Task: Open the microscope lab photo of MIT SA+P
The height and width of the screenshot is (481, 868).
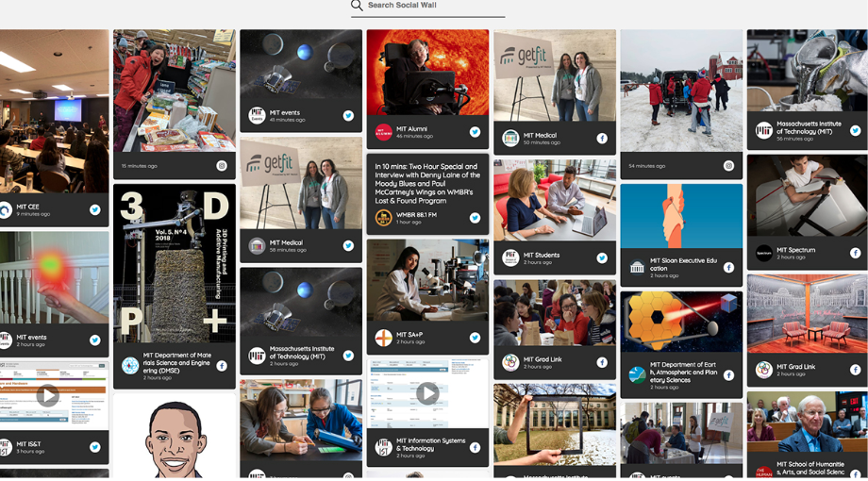Action: pos(427,280)
